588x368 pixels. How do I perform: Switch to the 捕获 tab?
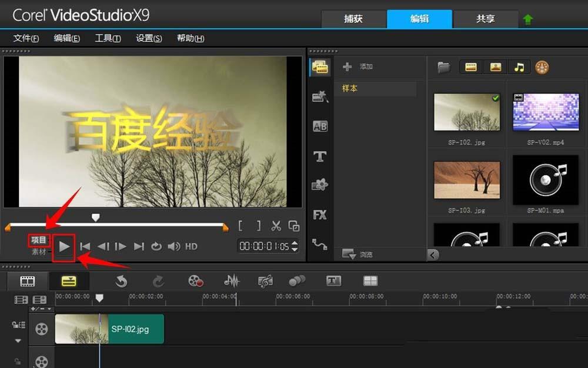tap(353, 18)
